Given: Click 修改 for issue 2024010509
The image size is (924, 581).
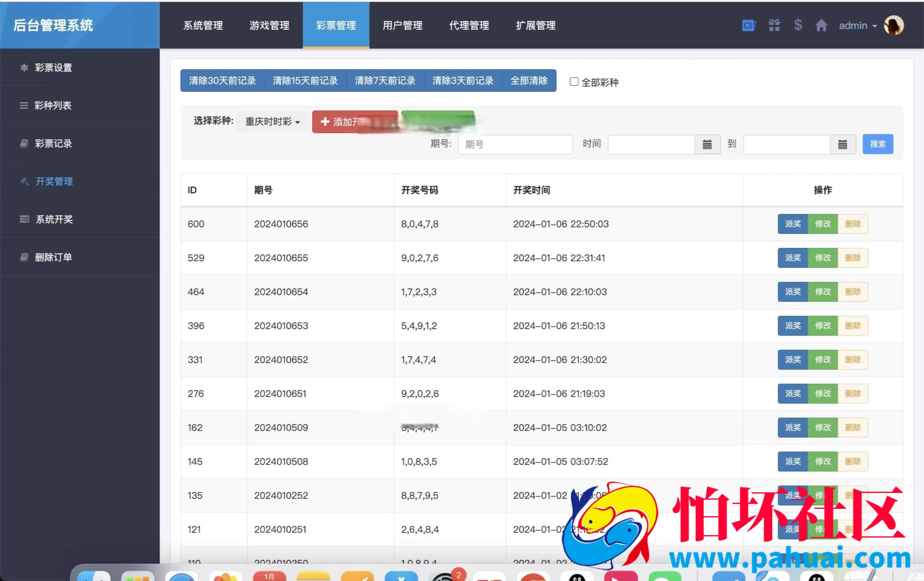Looking at the screenshot, I should point(823,428).
